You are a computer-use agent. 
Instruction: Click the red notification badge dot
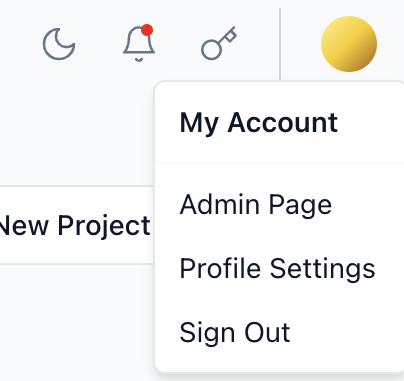pyautogui.click(x=147, y=30)
